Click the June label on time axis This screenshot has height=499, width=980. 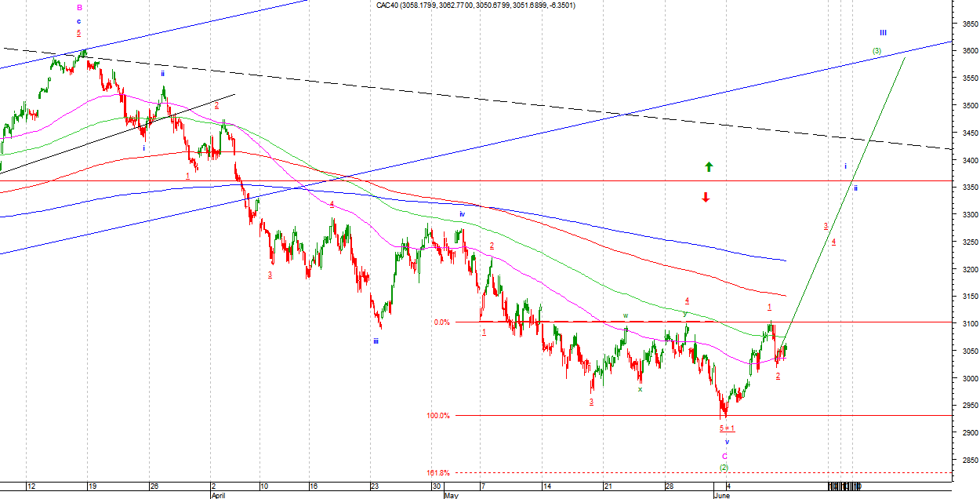[720, 496]
